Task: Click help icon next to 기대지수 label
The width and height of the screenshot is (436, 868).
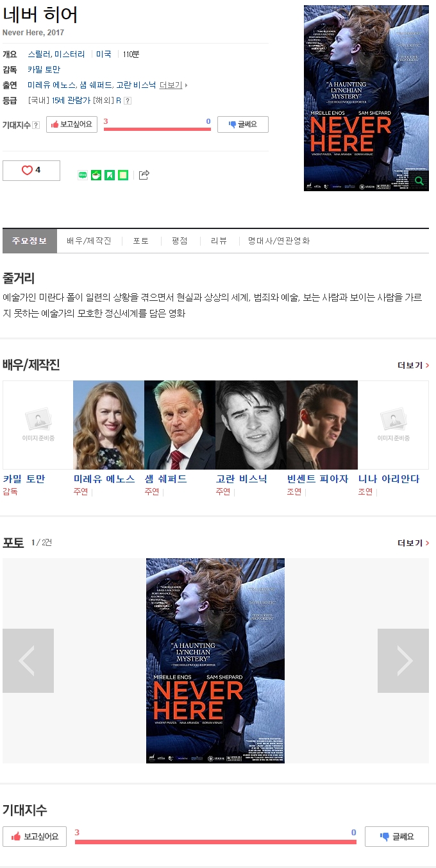Action: (x=36, y=125)
